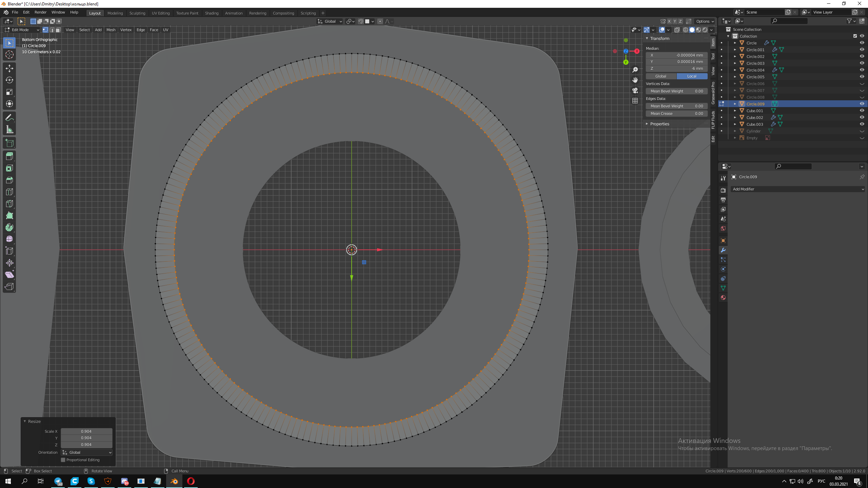The width and height of the screenshot is (868, 488).
Task: Toggle X axis mesh symmetry
Action: click(x=669, y=21)
